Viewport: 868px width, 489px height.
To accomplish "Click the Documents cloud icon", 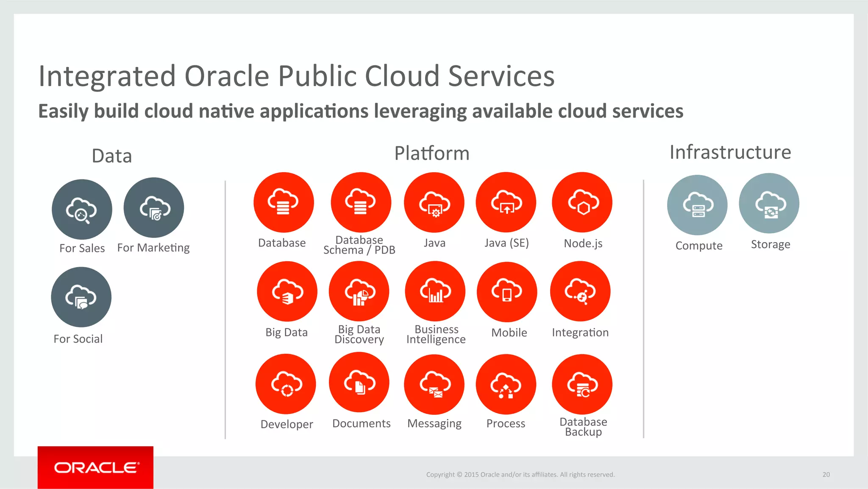I will pyautogui.click(x=359, y=382).
